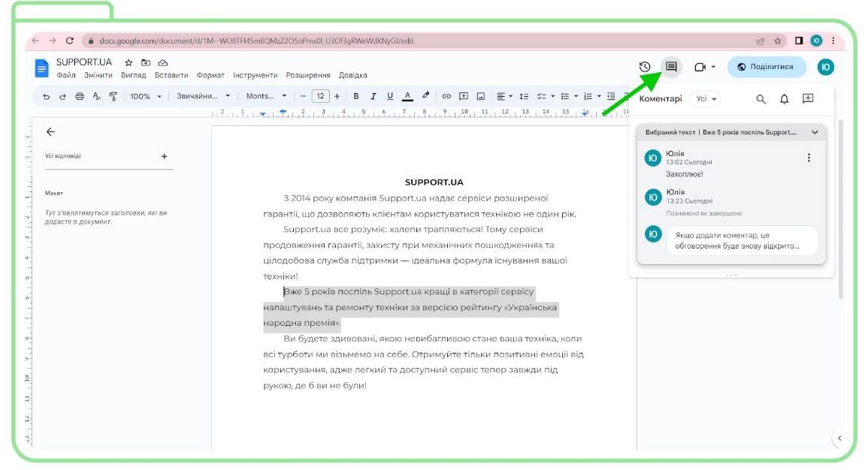
Task: Close the document outline with back arrow
Action: click(50, 131)
